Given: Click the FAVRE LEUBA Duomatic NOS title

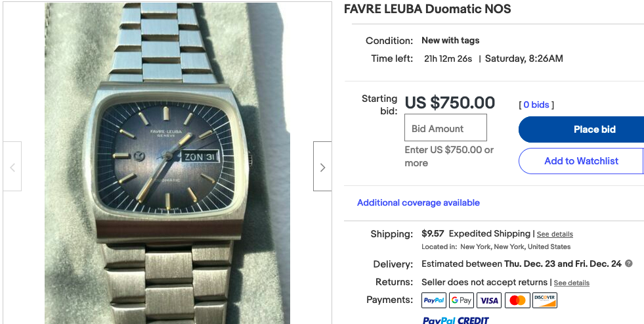Looking at the screenshot, I should point(427,9).
